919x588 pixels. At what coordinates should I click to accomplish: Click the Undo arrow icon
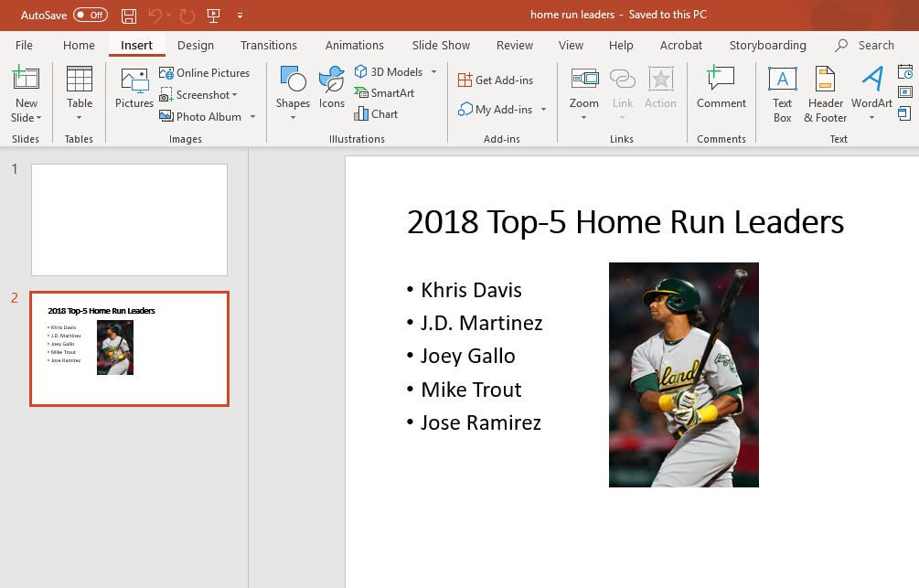[155, 16]
